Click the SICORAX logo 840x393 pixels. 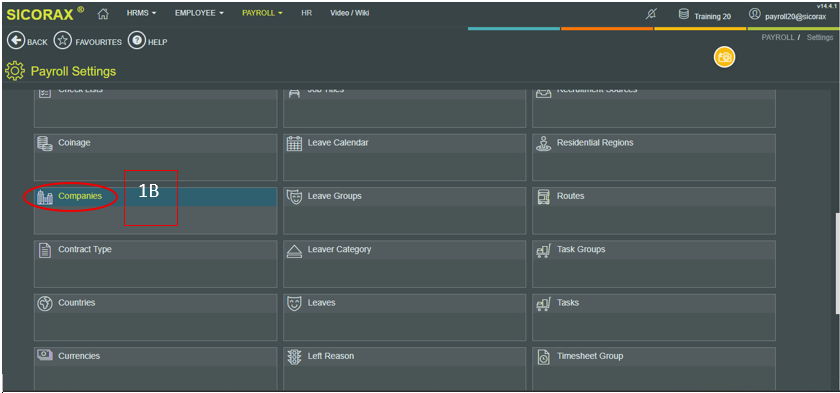[x=45, y=14]
